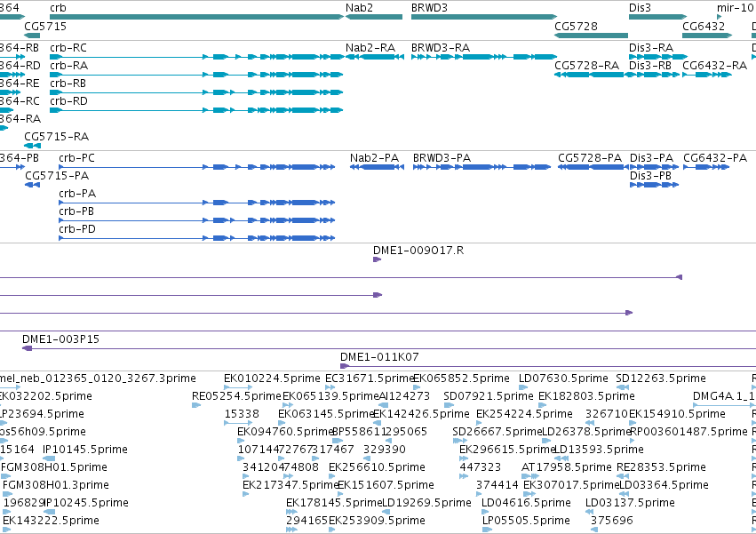Click the CG5715-RA transcript
Viewport: 756px width, 534px height.
point(32,146)
